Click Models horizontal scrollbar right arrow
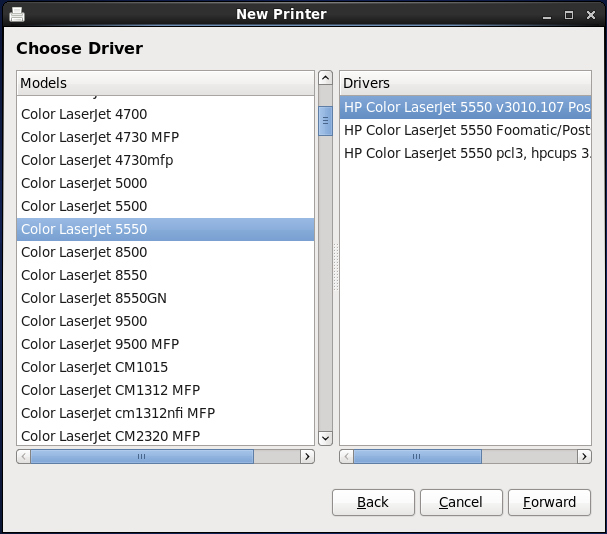 [308, 456]
